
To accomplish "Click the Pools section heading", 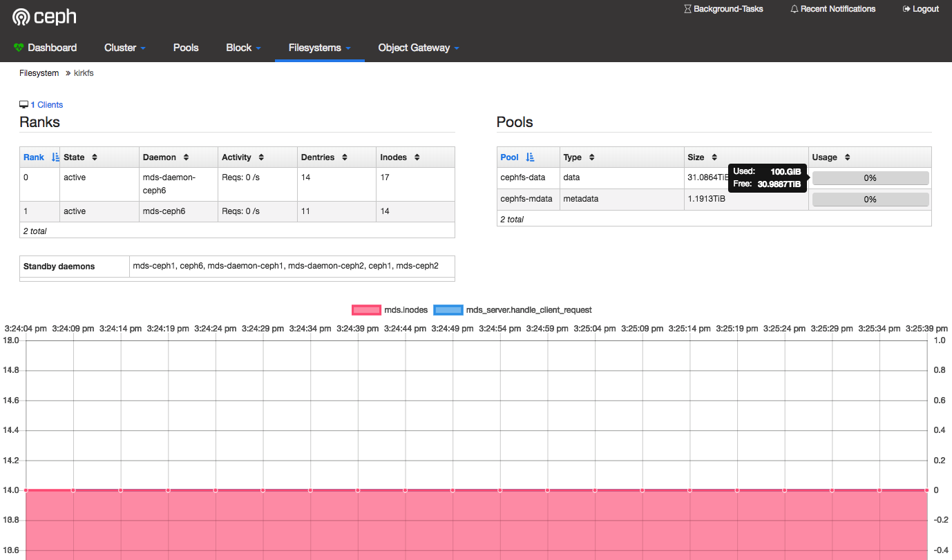I will coord(515,122).
